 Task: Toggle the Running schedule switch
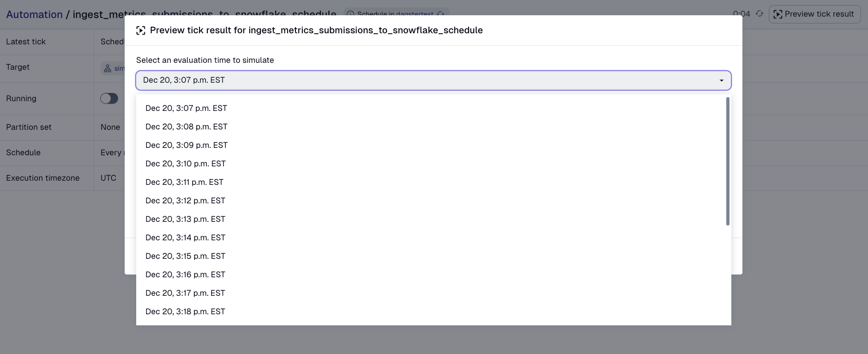pyautogui.click(x=109, y=98)
